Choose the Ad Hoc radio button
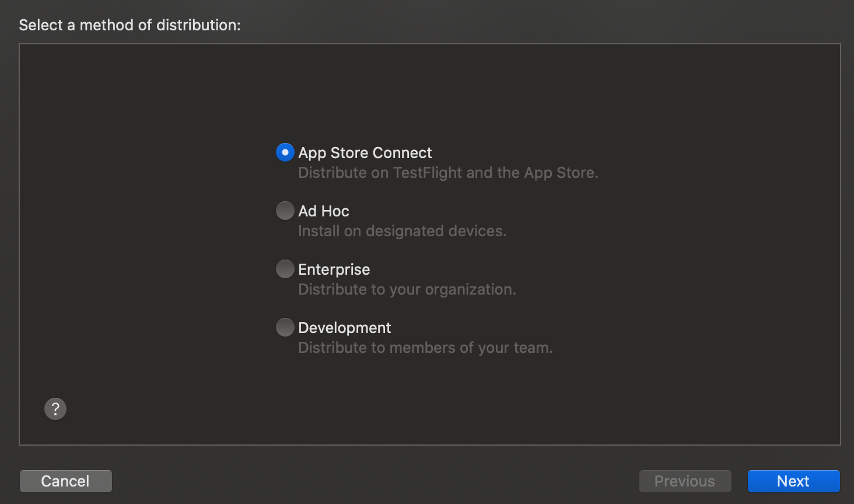Image resolution: width=854 pixels, height=504 pixels. pyautogui.click(x=285, y=211)
